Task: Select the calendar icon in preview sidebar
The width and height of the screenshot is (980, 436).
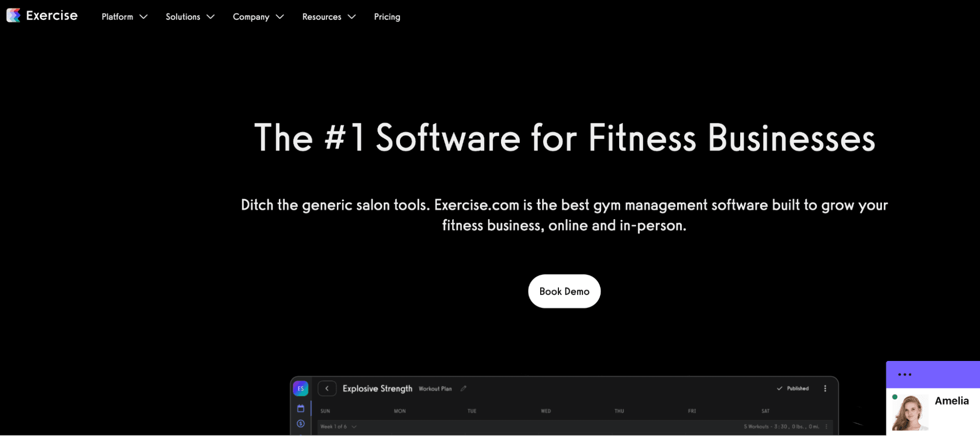Action: click(x=301, y=408)
